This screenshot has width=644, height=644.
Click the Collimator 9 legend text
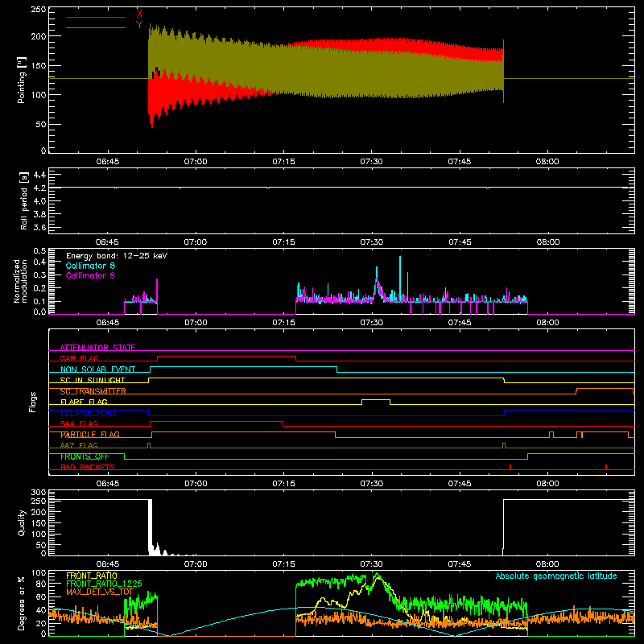pyautogui.click(x=90, y=275)
